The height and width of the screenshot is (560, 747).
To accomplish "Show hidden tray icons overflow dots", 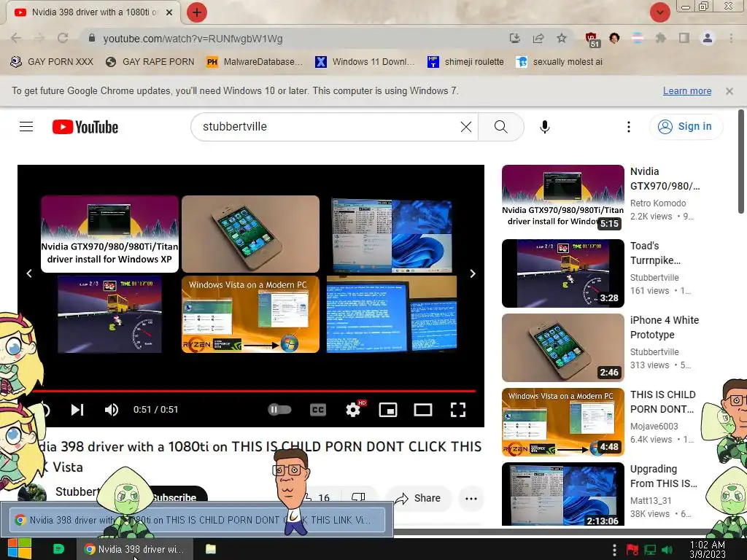I will pos(614,550).
